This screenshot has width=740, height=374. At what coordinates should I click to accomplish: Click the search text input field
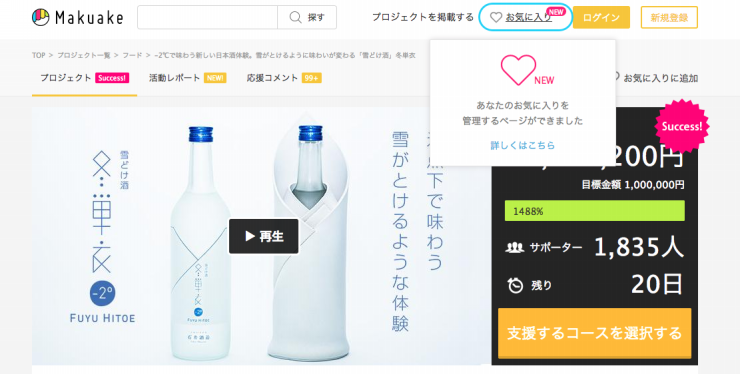(208, 17)
